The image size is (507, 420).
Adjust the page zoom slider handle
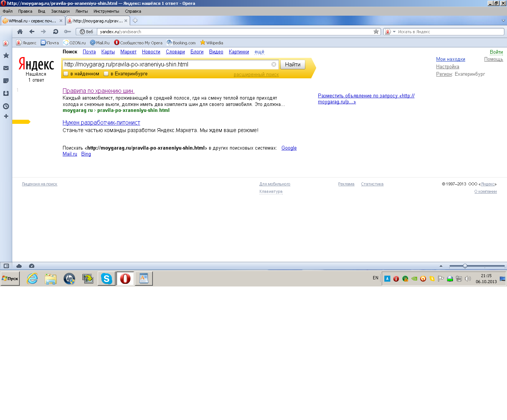pos(465,266)
